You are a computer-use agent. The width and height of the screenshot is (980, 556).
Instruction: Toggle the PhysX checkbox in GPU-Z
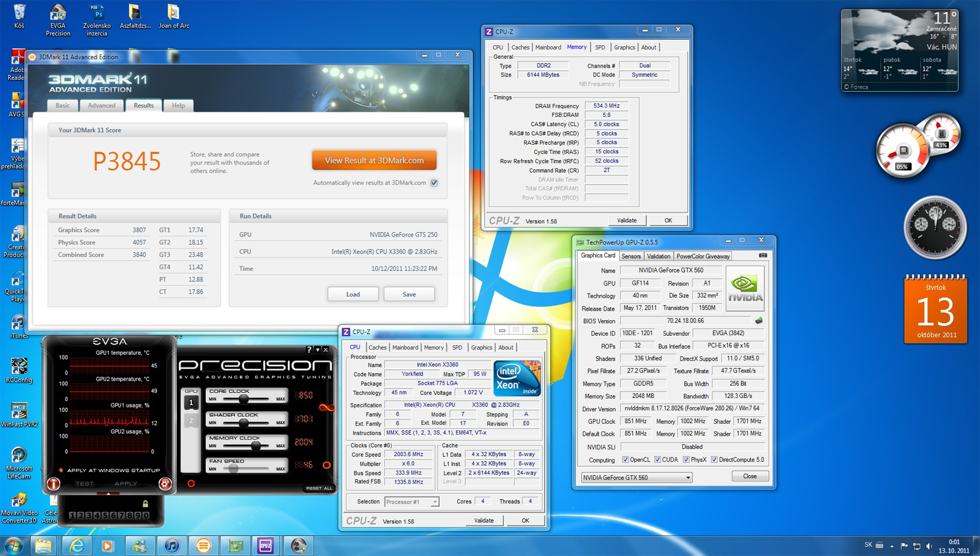coord(686,460)
